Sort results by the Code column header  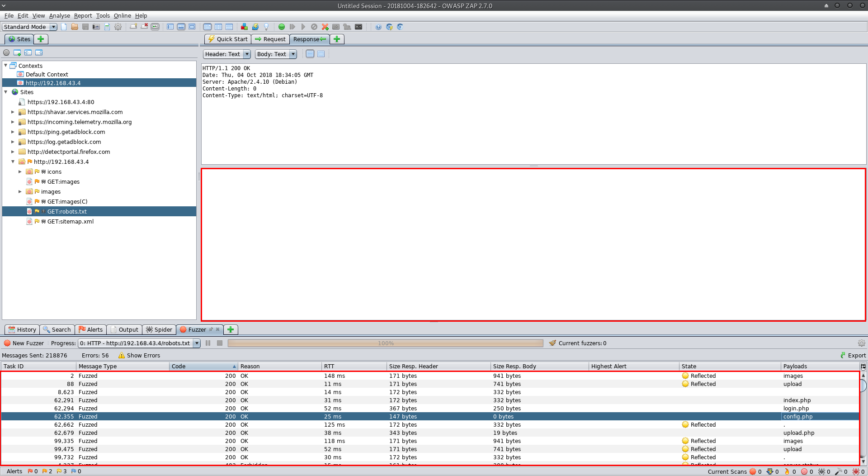[203, 366]
